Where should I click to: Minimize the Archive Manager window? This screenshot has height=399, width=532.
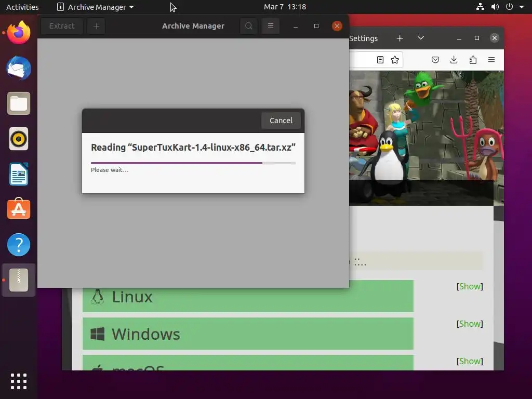coord(296,26)
